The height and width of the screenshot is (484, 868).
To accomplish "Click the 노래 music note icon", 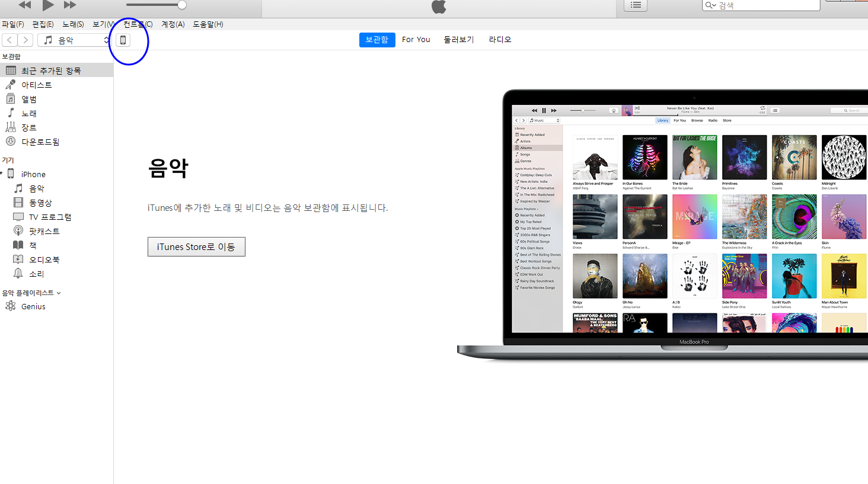I will [11, 113].
